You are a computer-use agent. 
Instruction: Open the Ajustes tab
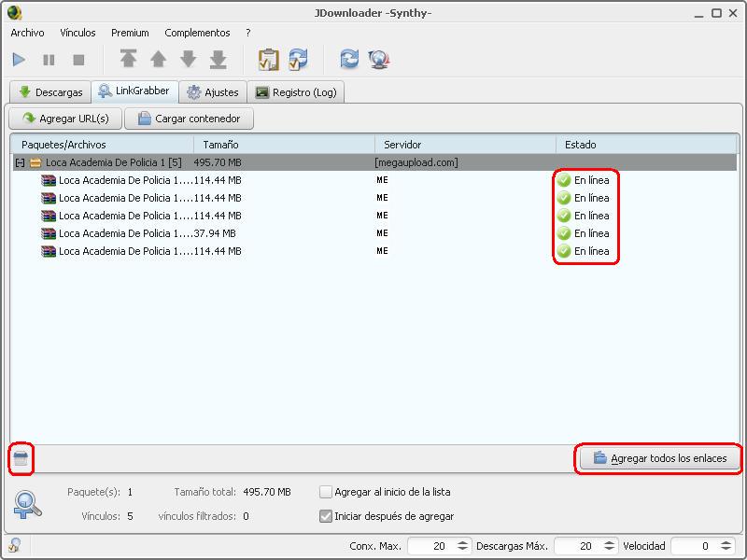tap(213, 91)
